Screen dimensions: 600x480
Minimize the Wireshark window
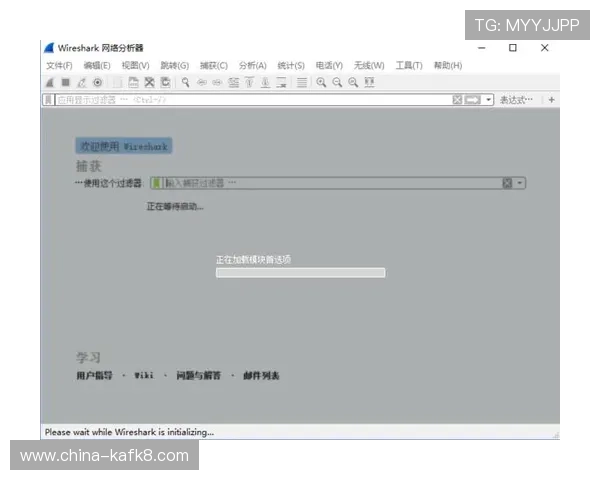(x=482, y=48)
